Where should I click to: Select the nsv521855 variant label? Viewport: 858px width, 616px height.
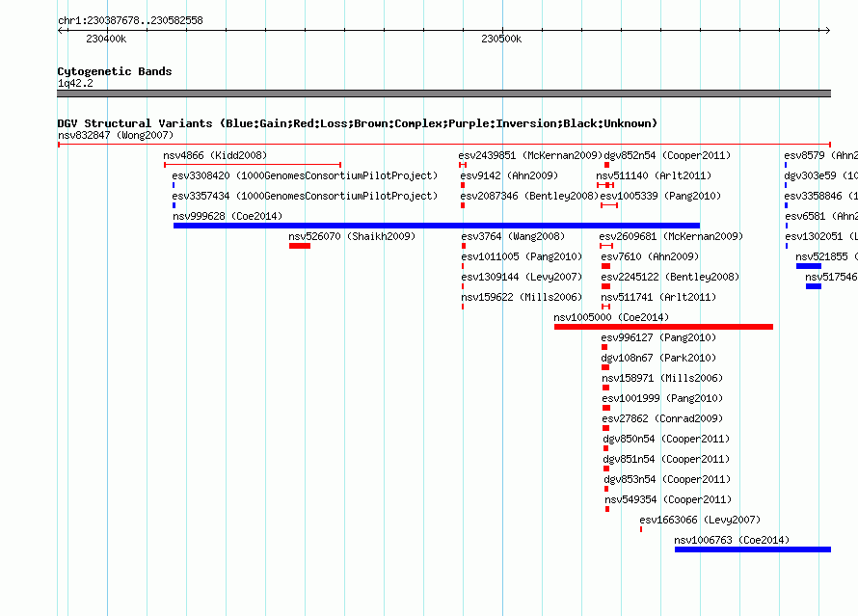tap(826, 256)
